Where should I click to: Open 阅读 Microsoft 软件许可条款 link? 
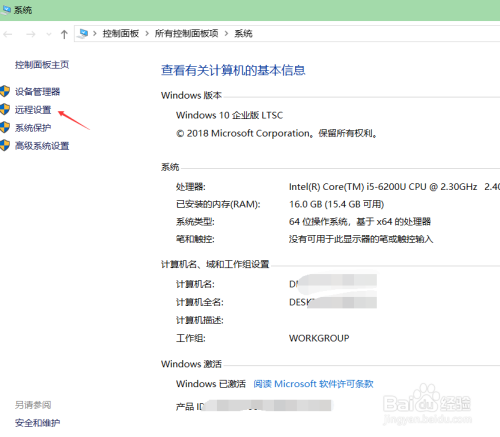(313, 384)
